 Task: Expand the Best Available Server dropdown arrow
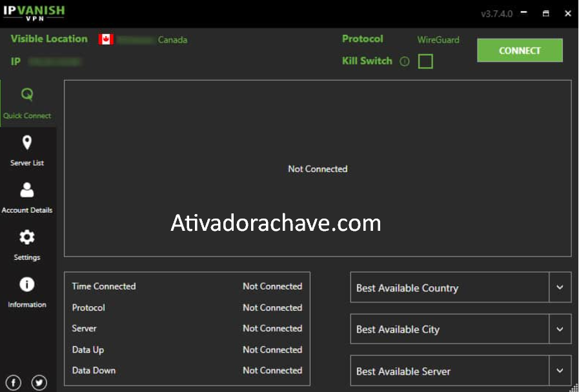tap(560, 371)
